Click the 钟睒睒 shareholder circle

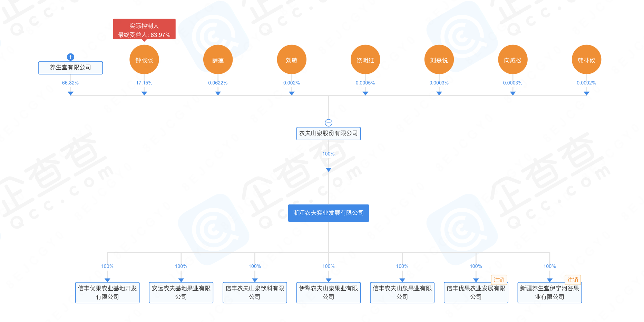[144, 60]
